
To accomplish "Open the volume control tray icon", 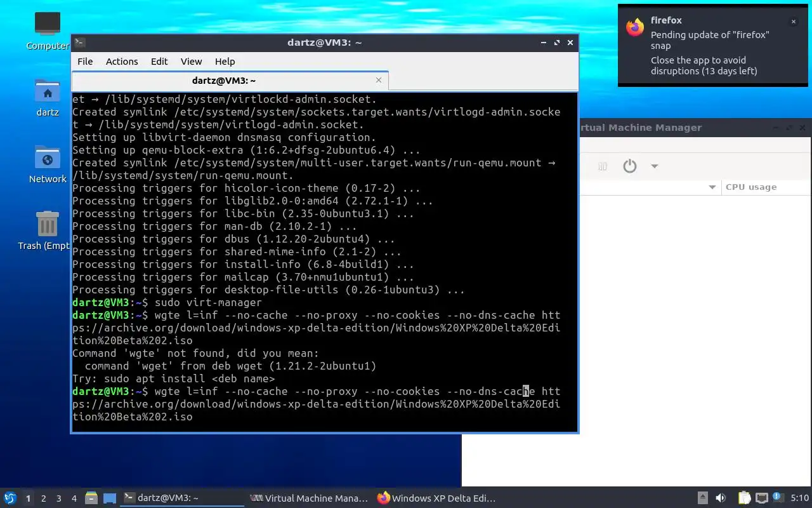I will coord(721,498).
